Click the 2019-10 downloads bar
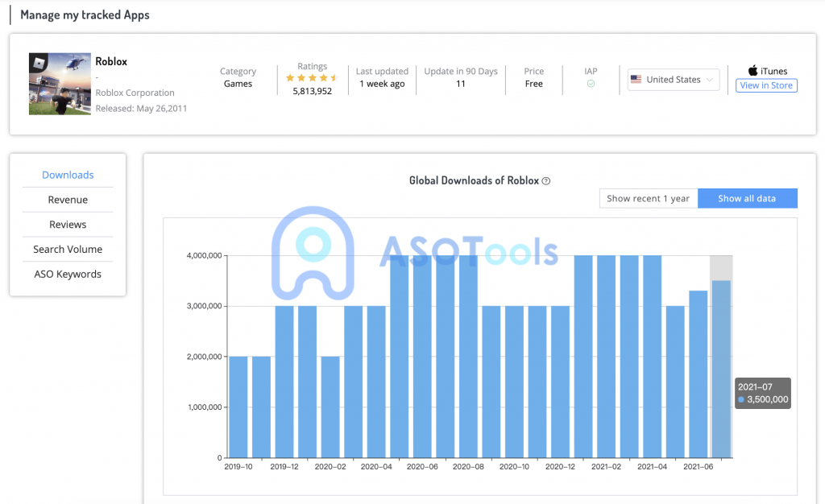The image size is (825, 504). pyautogui.click(x=238, y=407)
